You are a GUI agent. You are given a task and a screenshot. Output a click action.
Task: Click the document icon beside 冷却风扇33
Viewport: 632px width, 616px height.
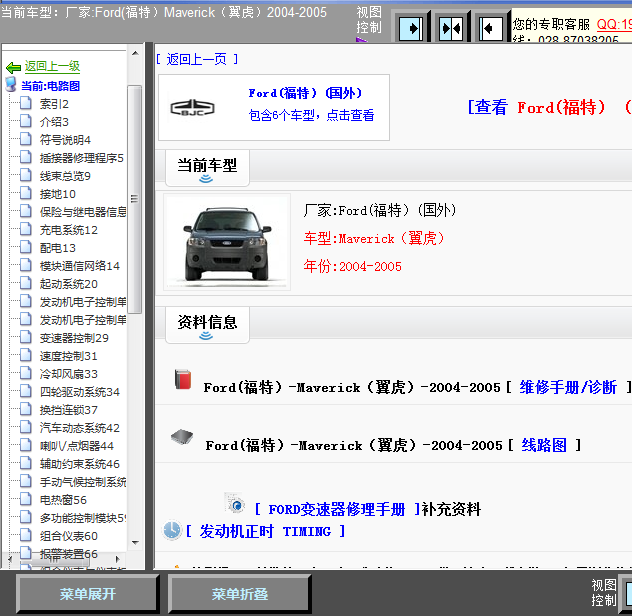[x=25, y=373]
